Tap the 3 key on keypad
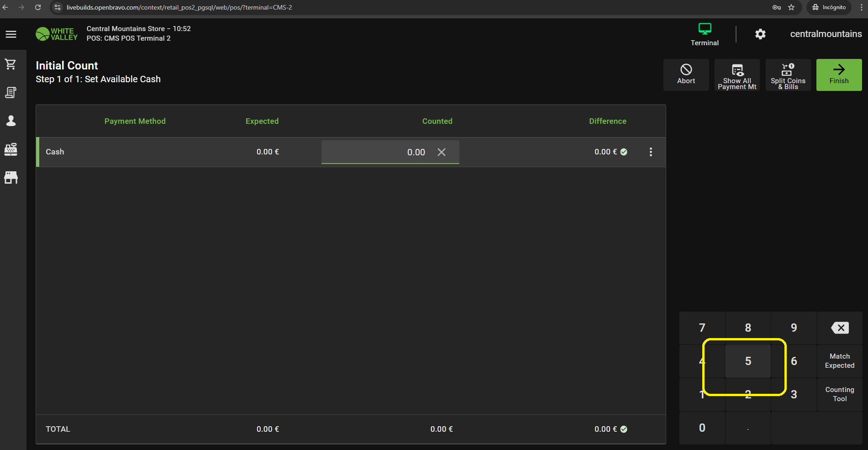The image size is (868, 450). pos(794,394)
